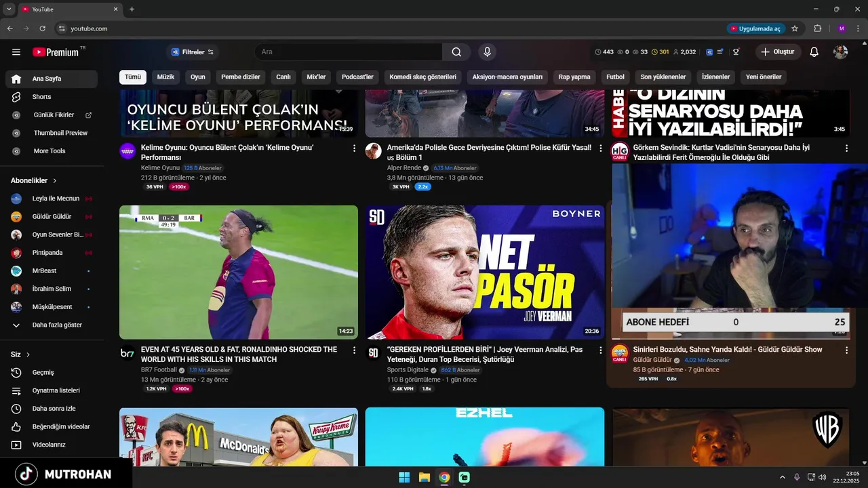Open a new browser tab
Viewport: 868px width, 488px height.
coord(132,9)
